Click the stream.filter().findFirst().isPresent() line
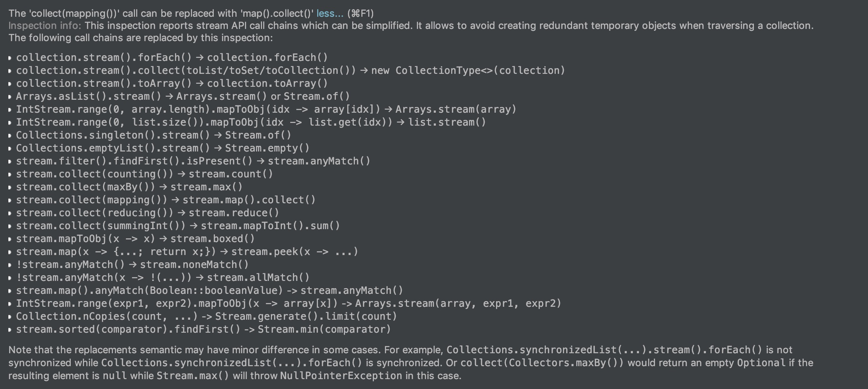The width and height of the screenshot is (868, 389). click(x=193, y=161)
